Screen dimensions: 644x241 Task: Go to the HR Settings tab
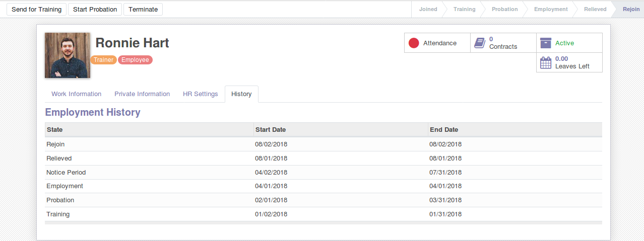(201, 94)
